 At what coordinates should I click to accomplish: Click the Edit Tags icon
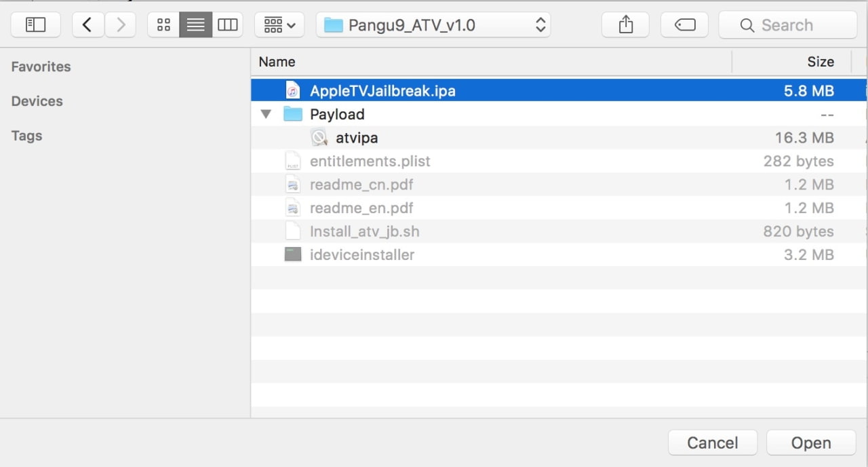685,25
